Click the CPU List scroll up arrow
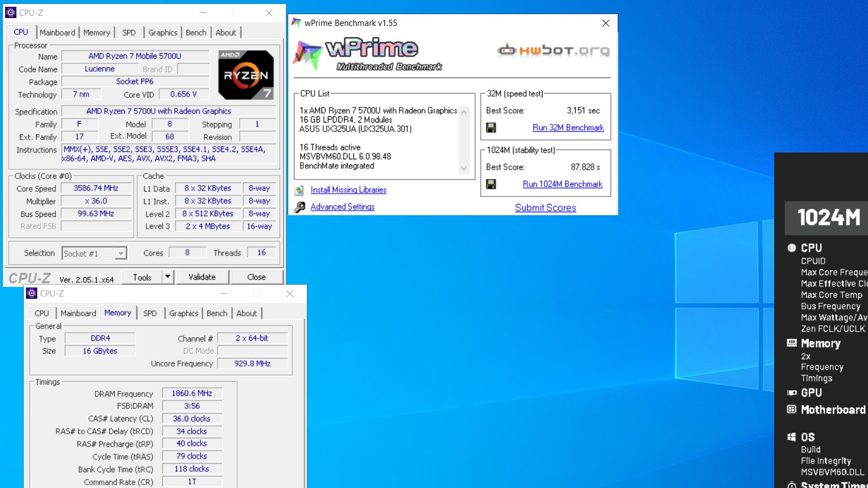 point(464,112)
